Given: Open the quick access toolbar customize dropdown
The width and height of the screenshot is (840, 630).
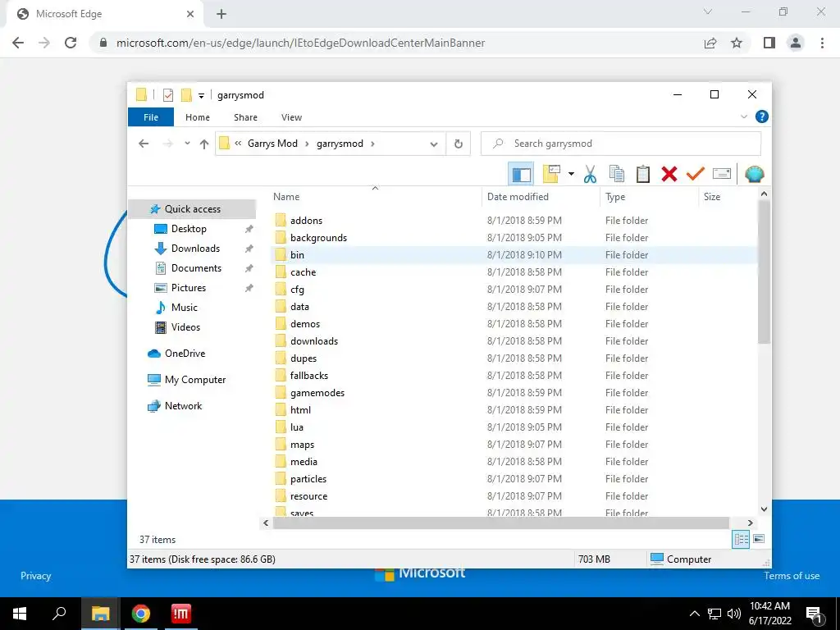Looking at the screenshot, I should [201, 96].
